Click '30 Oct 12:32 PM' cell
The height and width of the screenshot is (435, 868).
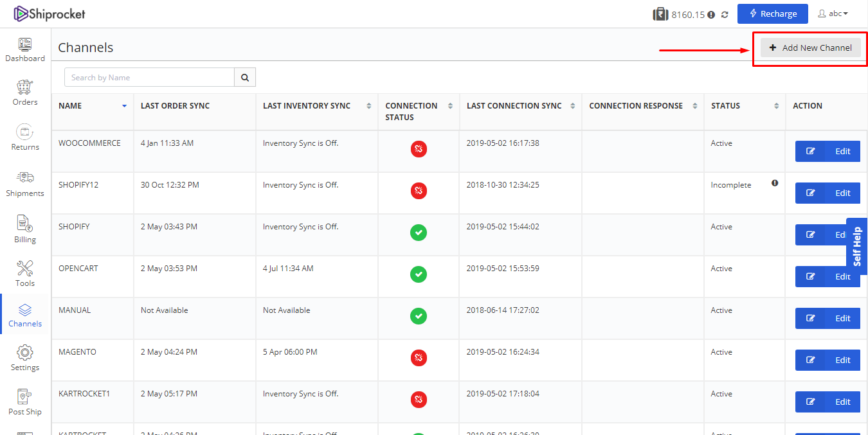point(170,185)
